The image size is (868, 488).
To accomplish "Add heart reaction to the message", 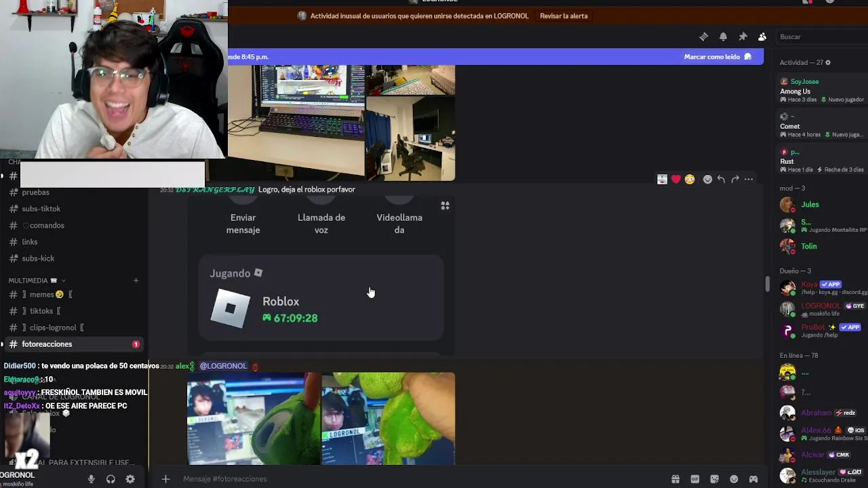I will 676,180.
